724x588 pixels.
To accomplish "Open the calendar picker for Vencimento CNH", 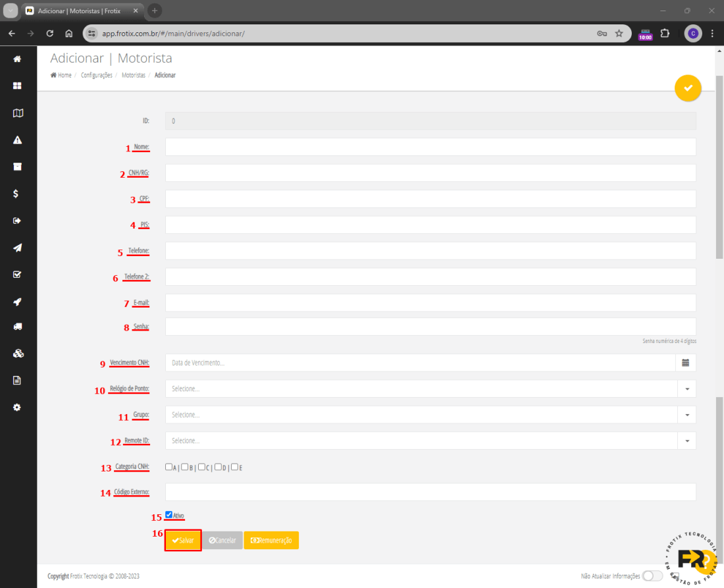I will (685, 363).
